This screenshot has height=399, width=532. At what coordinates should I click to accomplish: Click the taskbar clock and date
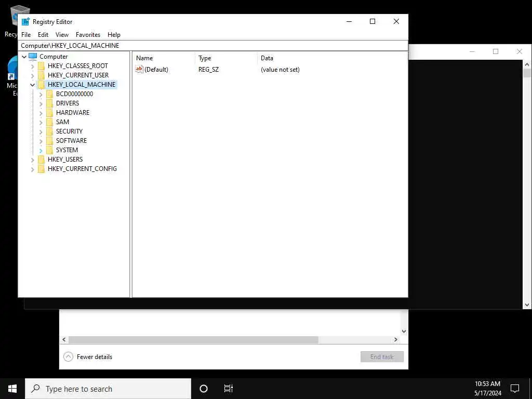pyautogui.click(x=487, y=389)
